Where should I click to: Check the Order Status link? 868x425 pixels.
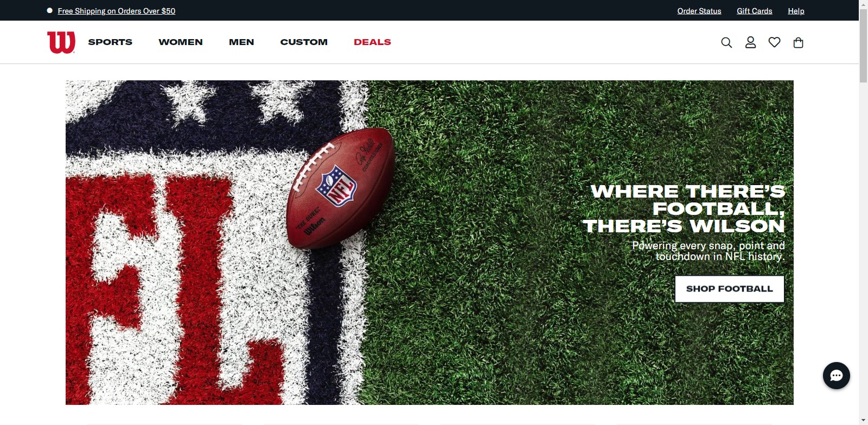coord(699,11)
